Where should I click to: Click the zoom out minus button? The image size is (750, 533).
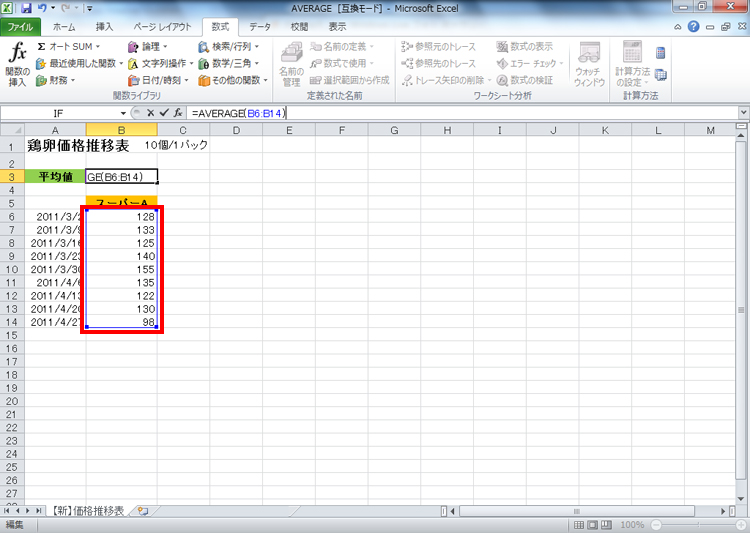[x=656, y=525]
